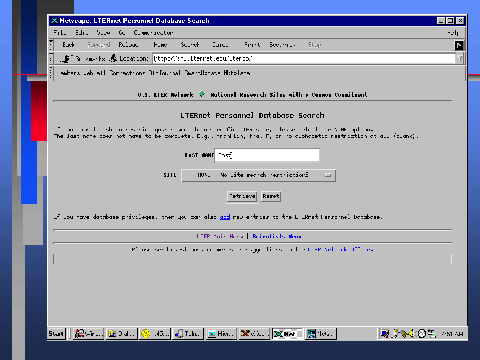Viewport: 480px width, 360px height.
Task: Open the LTER Main Menu link
Action: tap(220, 236)
